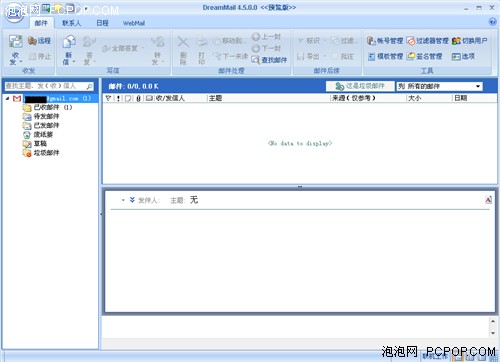Open the 待发邮件 outbox folder
Viewport: 500px width, 362px height.
pos(41,116)
